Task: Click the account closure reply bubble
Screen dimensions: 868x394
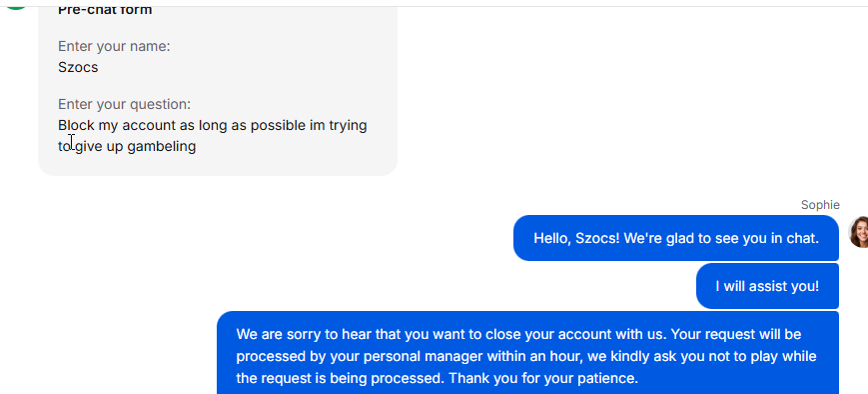Action: coord(527,352)
